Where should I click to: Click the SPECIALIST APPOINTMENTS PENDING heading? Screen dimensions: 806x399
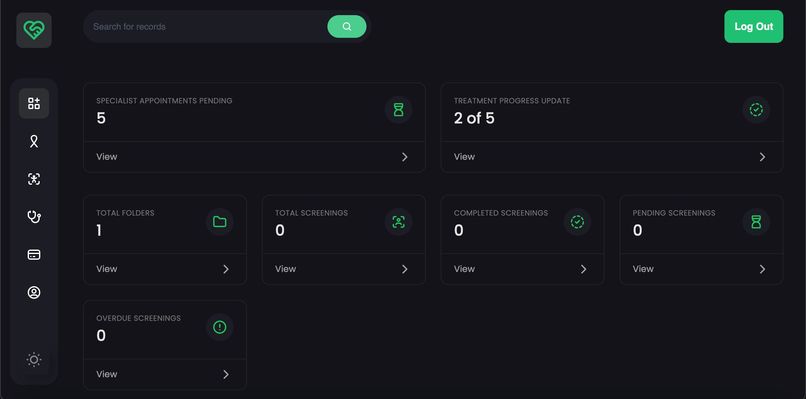tap(164, 101)
